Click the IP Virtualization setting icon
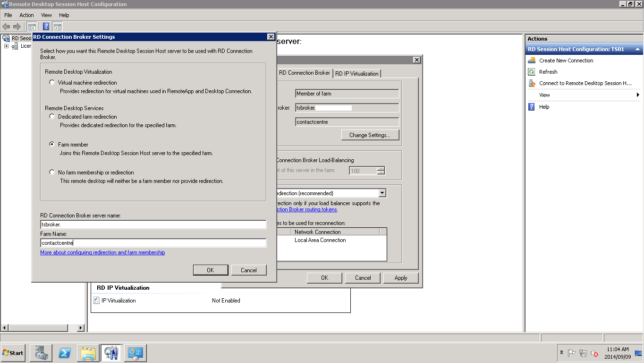Screen dimensions: 644x363 97,300
